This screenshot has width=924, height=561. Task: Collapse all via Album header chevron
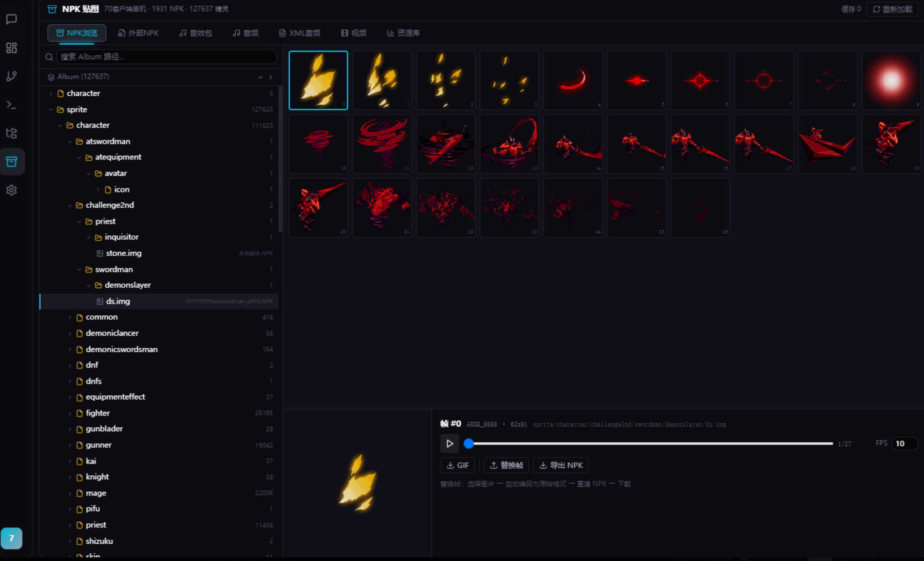pyautogui.click(x=261, y=77)
